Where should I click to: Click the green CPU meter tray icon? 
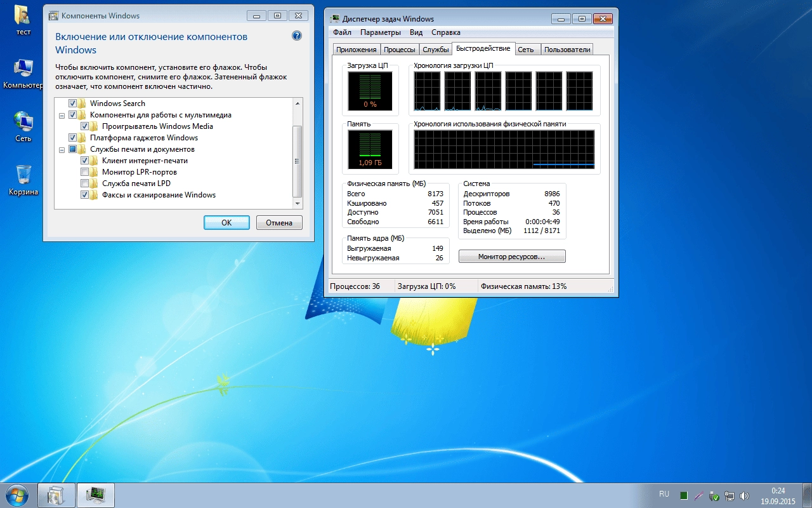[684, 495]
